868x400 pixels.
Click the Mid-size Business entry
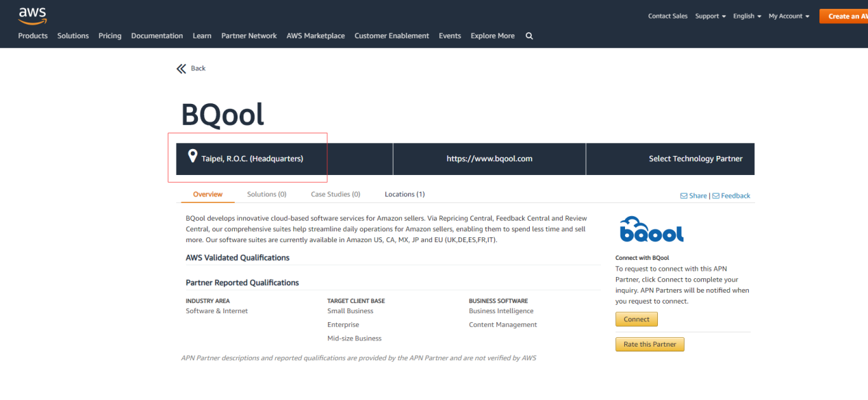[355, 338]
